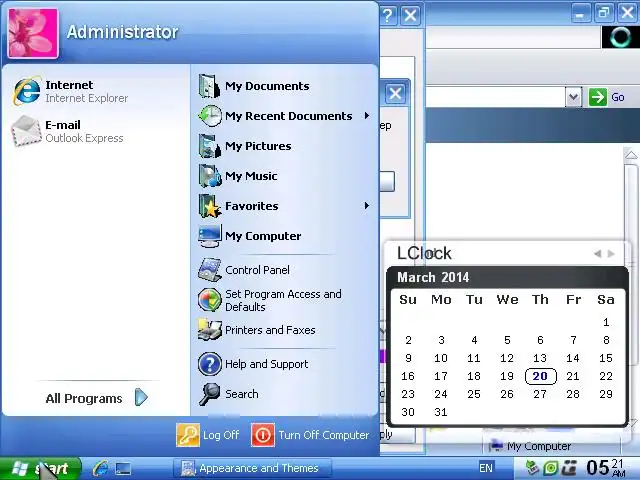Go to previous month in LClock calendar
Viewport: 640px width, 480px height.
(598, 254)
